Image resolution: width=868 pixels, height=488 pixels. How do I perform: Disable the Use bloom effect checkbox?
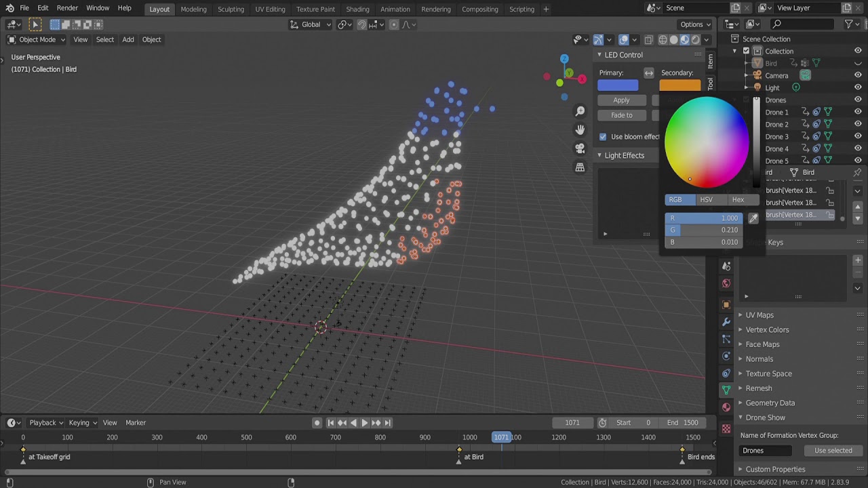tap(603, 137)
